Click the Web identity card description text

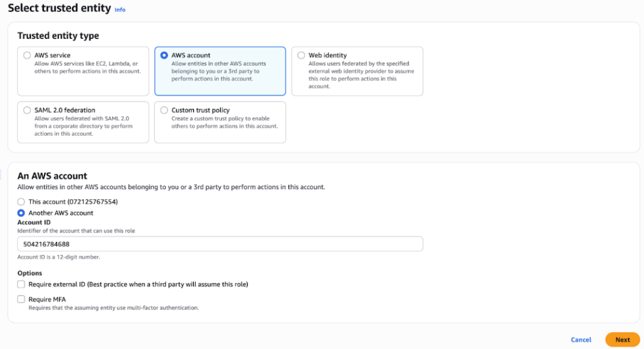click(x=361, y=75)
